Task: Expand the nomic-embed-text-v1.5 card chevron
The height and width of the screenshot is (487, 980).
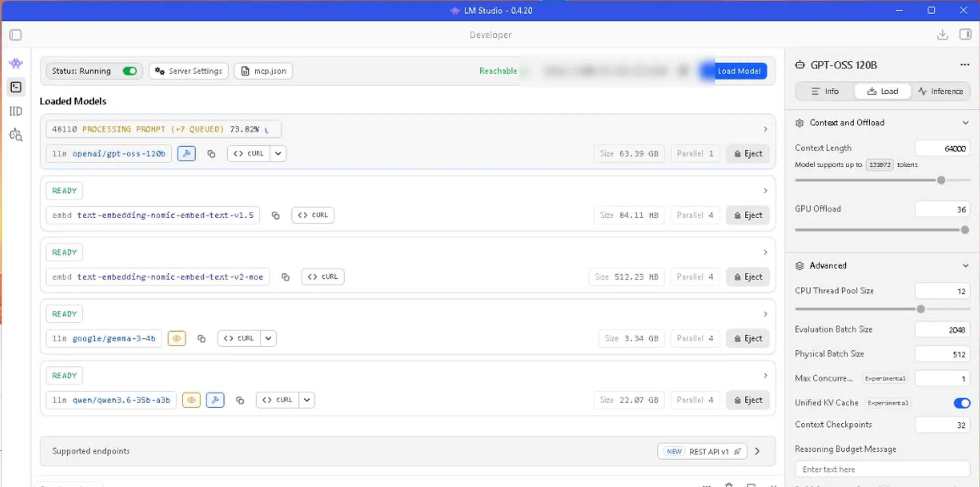Action: click(765, 191)
